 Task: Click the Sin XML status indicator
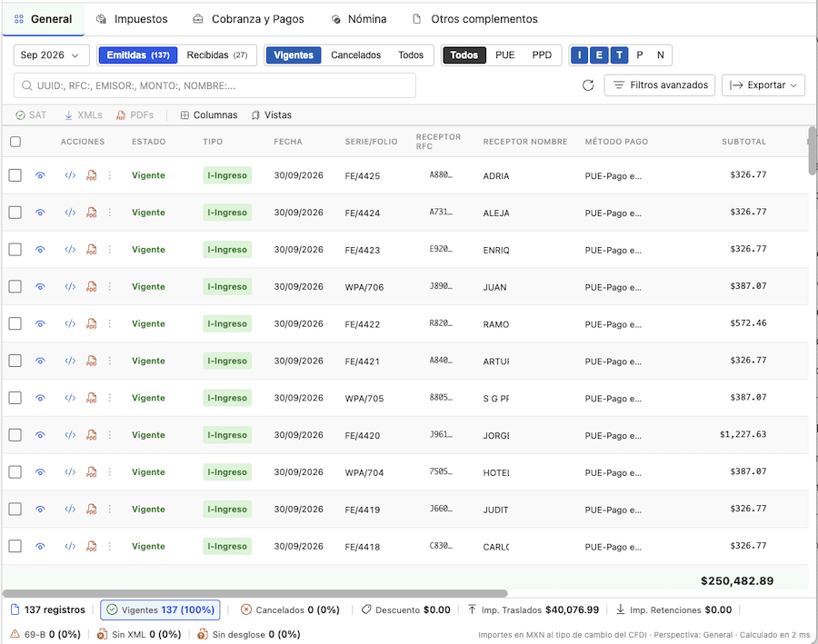pyautogui.click(x=139, y=634)
